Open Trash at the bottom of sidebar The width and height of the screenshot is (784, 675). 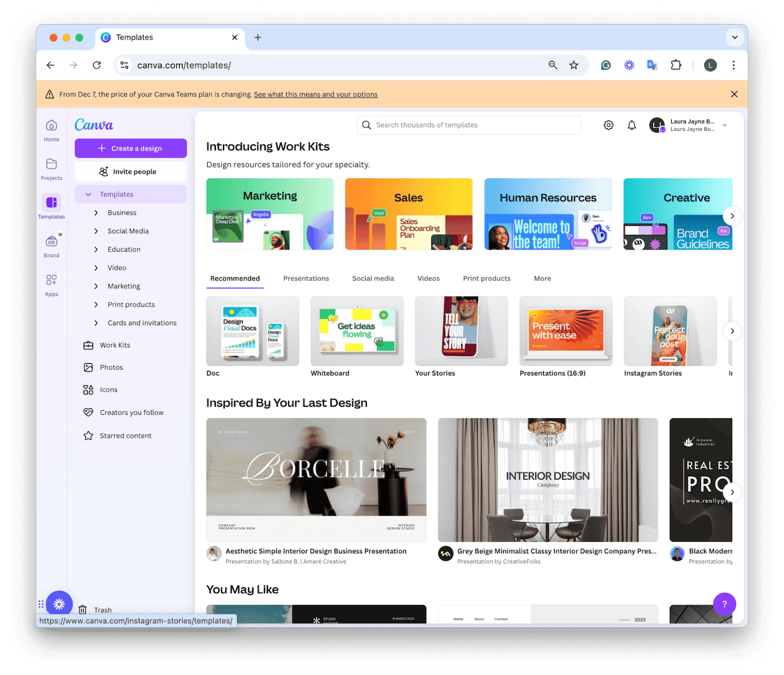[x=103, y=609]
